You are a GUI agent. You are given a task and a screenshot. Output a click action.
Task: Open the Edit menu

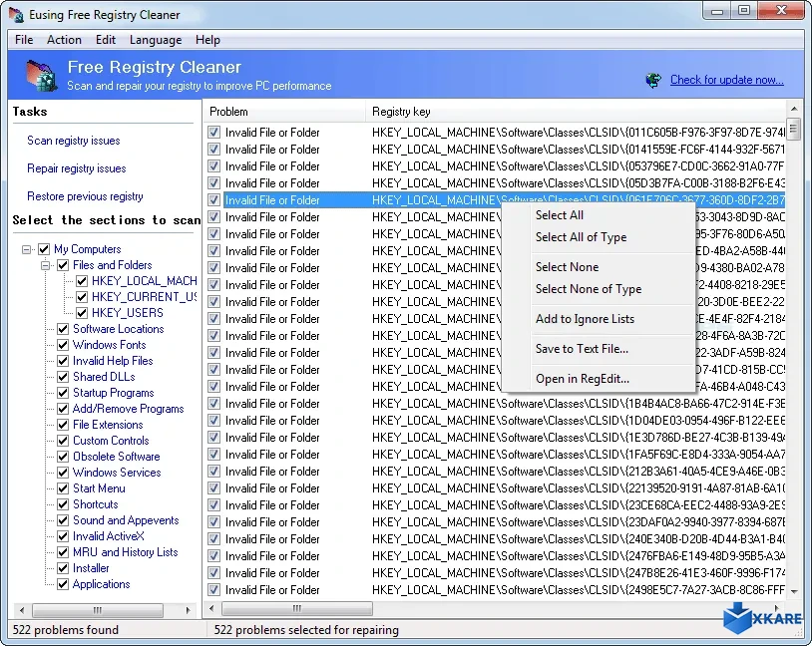pos(106,40)
